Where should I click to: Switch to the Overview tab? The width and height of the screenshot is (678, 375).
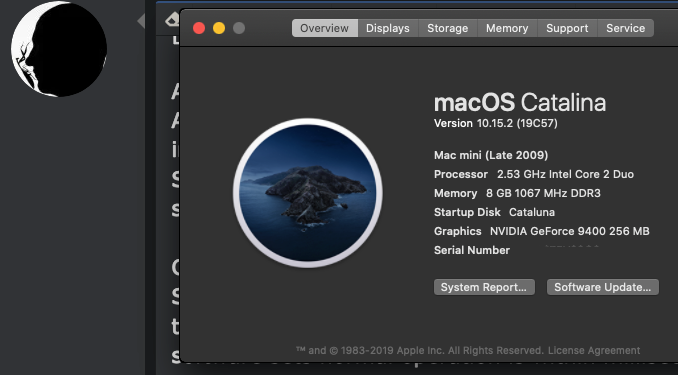[x=325, y=28]
